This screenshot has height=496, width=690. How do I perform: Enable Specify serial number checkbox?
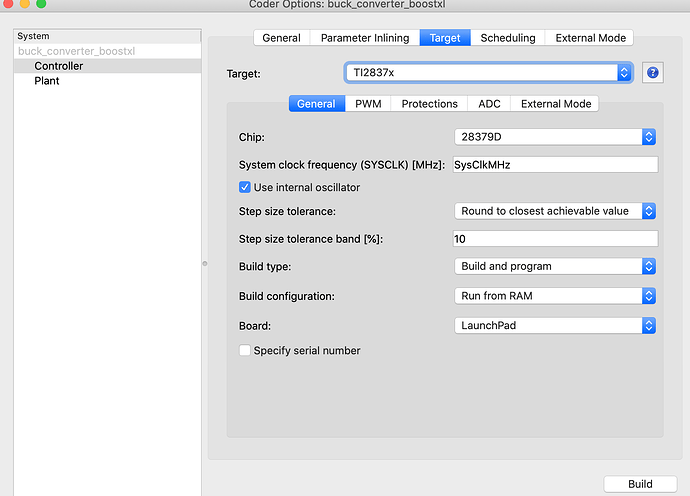[245, 351]
